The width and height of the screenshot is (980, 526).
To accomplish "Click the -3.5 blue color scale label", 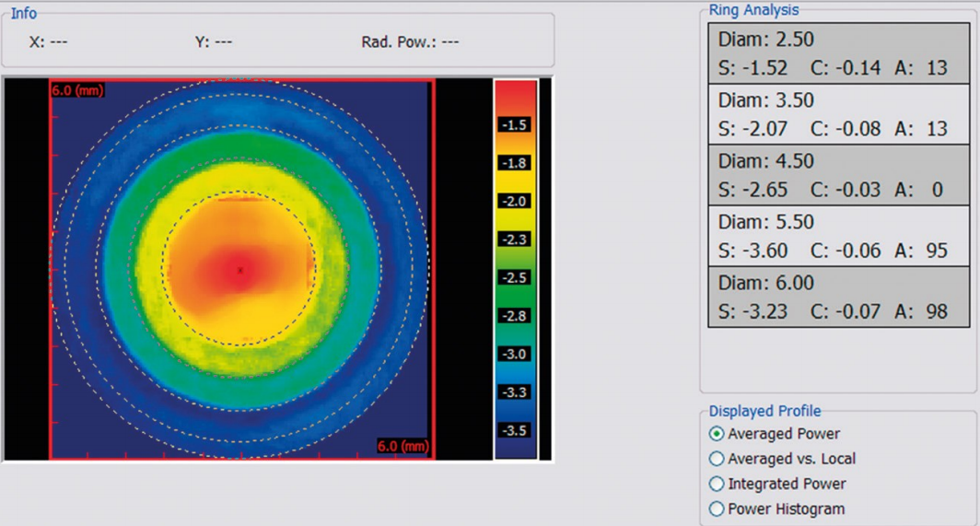I will click(514, 430).
